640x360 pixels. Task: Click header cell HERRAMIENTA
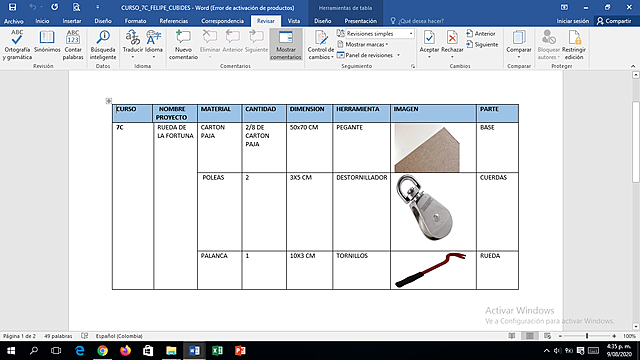coord(358,109)
